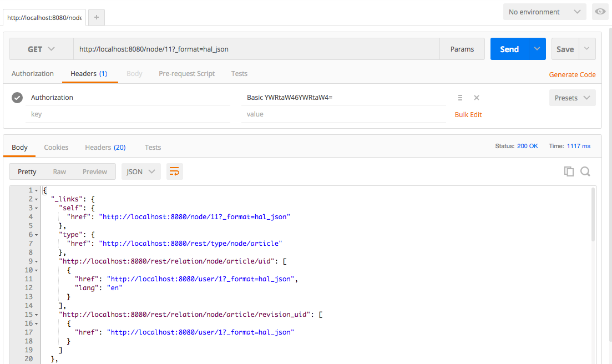Click the request URL input field
This screenshot has height=364, width=612.
[x=255, y=49]
